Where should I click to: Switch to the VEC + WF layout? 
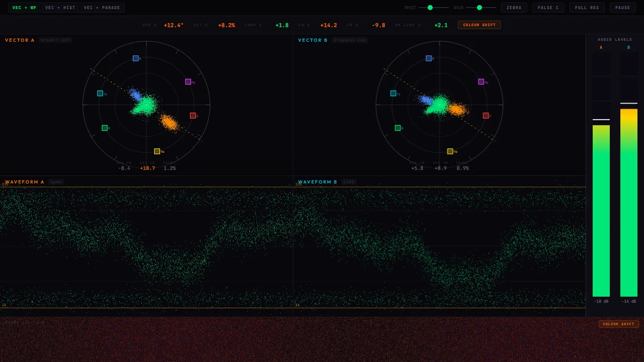[25, 8]
